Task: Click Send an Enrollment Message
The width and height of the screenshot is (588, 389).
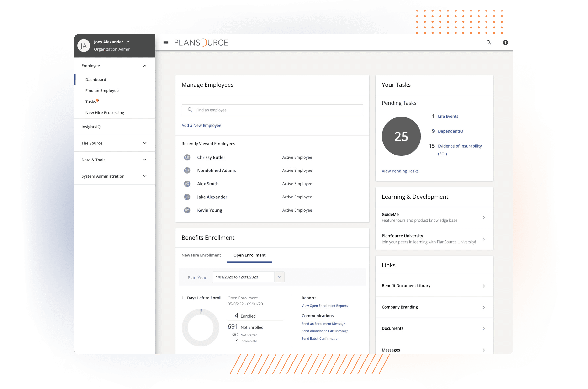Action: 323,324
